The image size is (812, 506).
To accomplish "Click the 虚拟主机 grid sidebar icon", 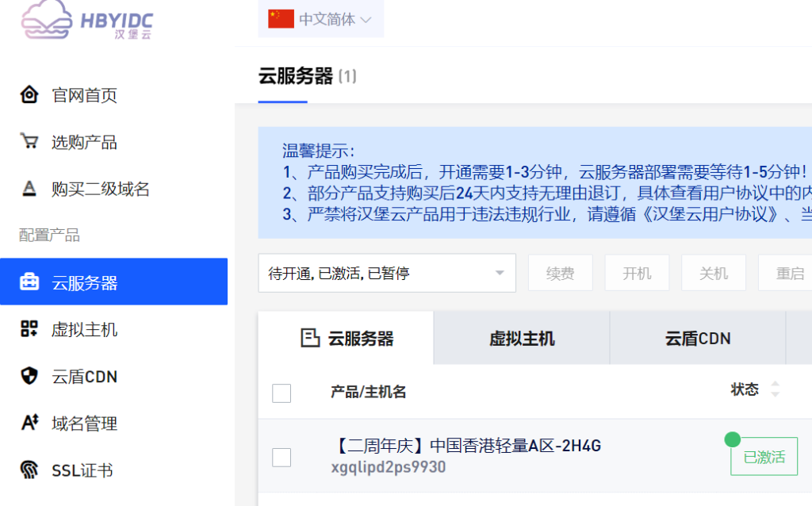I will click(x=29, y=329).
